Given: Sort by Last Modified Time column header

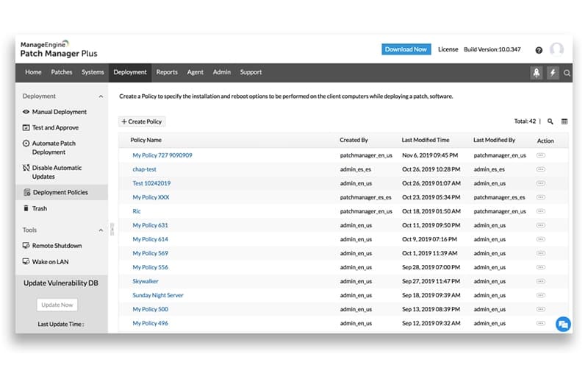Looking at the screenshot, I should (426, 140).
